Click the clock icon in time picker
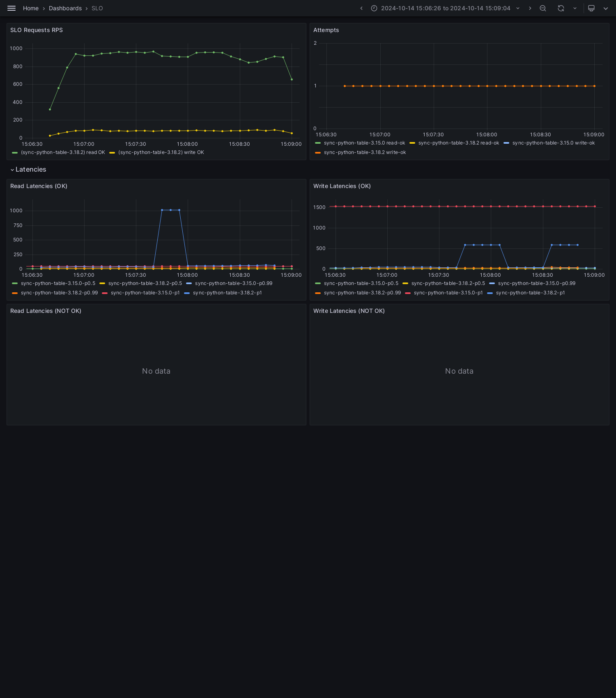 click(374, 8)
